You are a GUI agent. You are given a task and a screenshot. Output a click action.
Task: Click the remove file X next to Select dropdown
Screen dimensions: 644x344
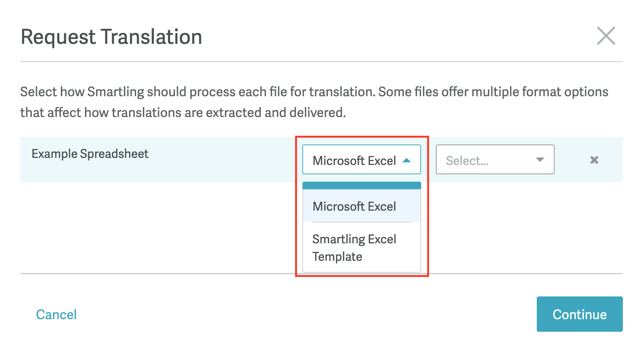tap(594, 160)
